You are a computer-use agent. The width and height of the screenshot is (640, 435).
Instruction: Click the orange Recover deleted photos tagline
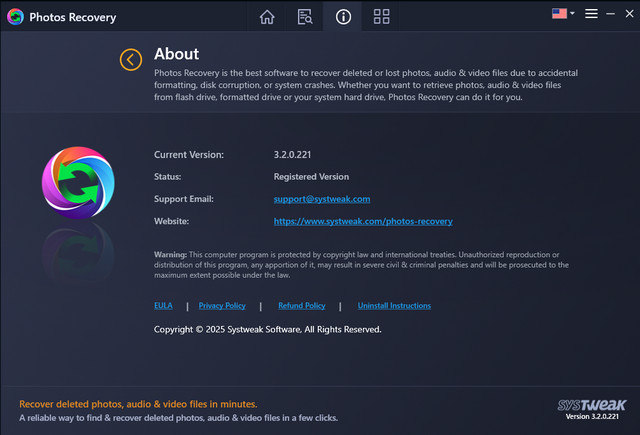click(138, 404)
